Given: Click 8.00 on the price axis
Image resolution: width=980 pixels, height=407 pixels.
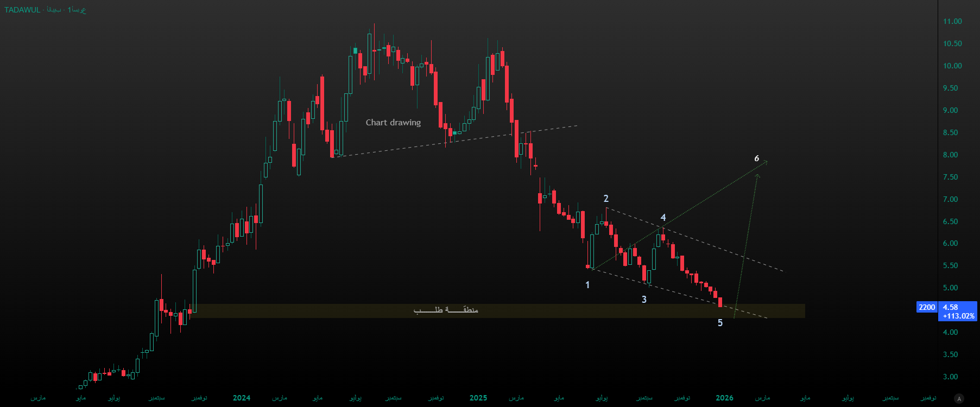Looking at the screenshot, I should coord(950,155).
